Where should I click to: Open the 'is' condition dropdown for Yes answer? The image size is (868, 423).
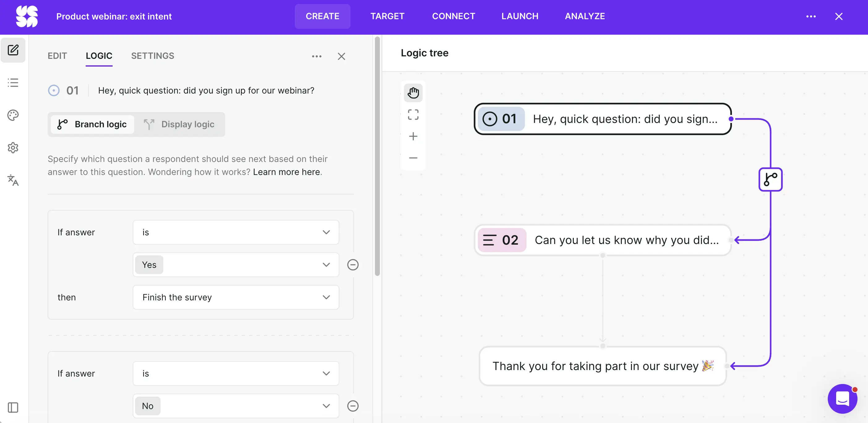pyautogui.click(x=235, y=232)
